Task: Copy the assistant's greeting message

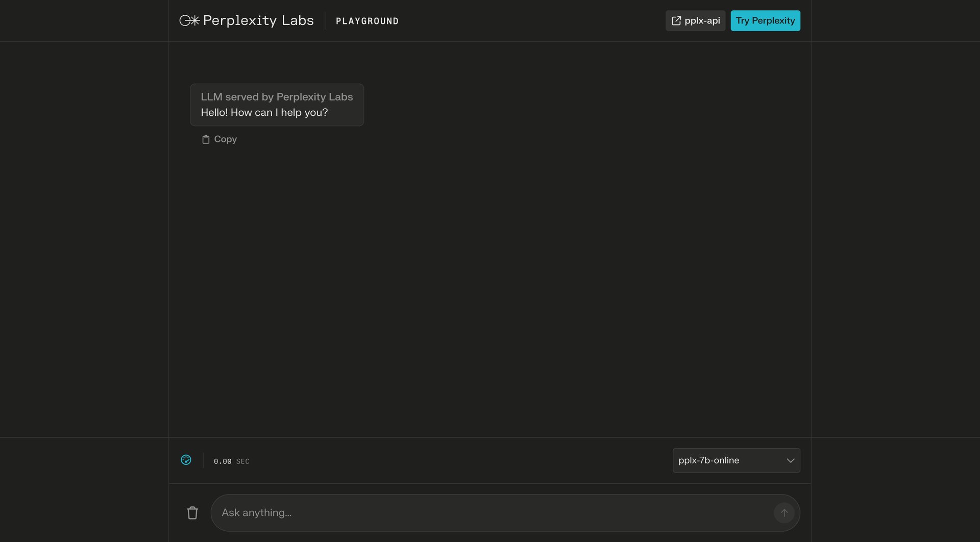Action: click(x=218, y=139)
